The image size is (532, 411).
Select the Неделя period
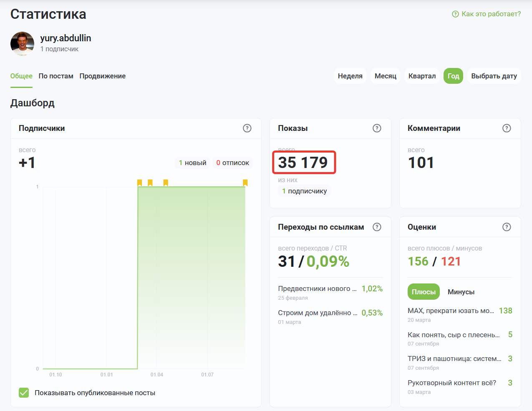click(x=350, y=76)
